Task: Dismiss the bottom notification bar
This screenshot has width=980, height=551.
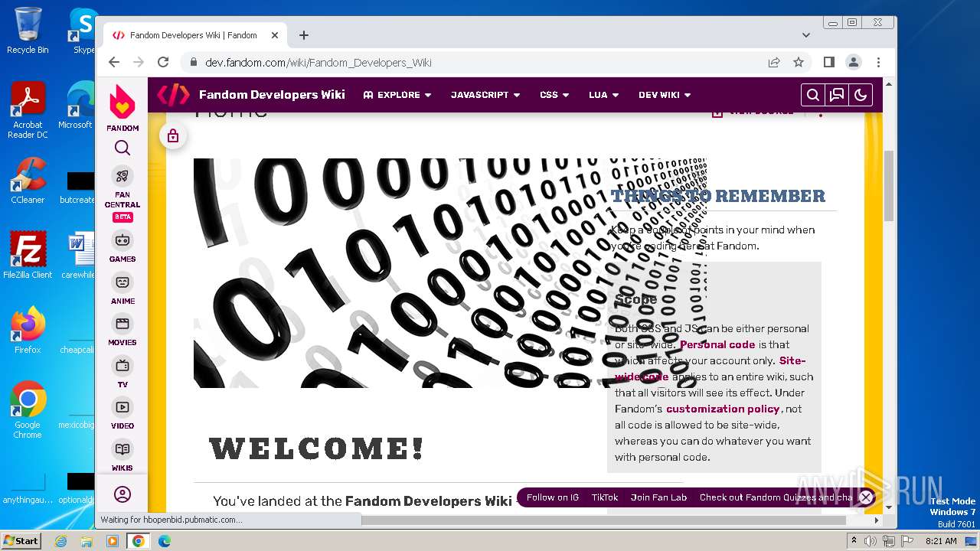Action: click(866, 497)
